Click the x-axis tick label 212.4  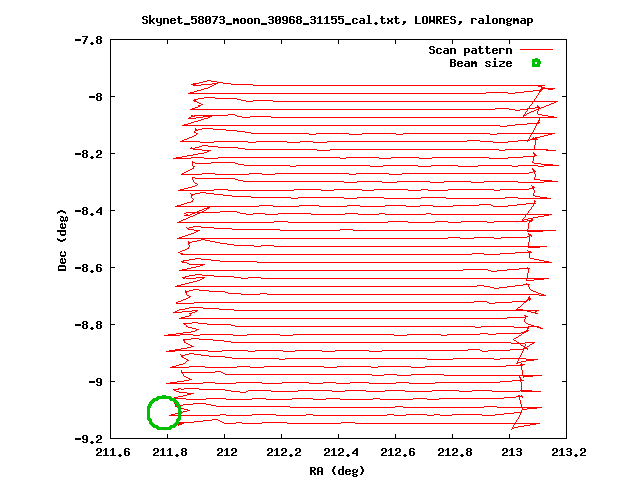point(341,452)
